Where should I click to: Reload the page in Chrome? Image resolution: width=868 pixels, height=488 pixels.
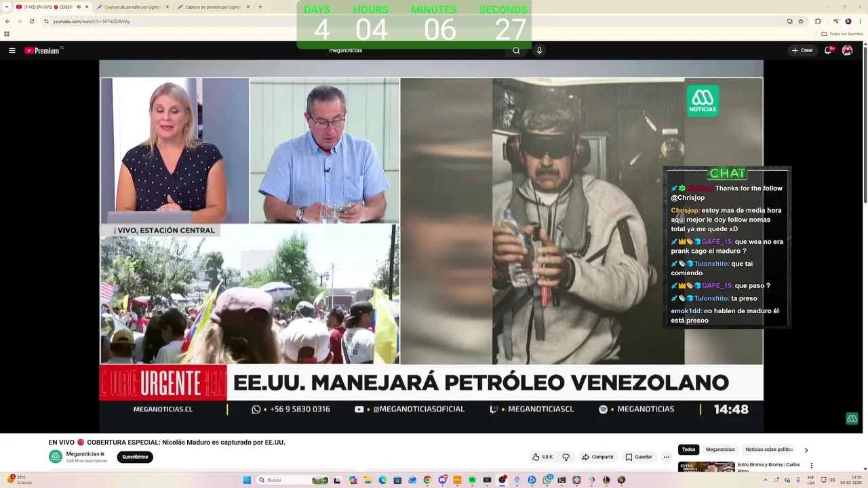(x=31, y=21)
